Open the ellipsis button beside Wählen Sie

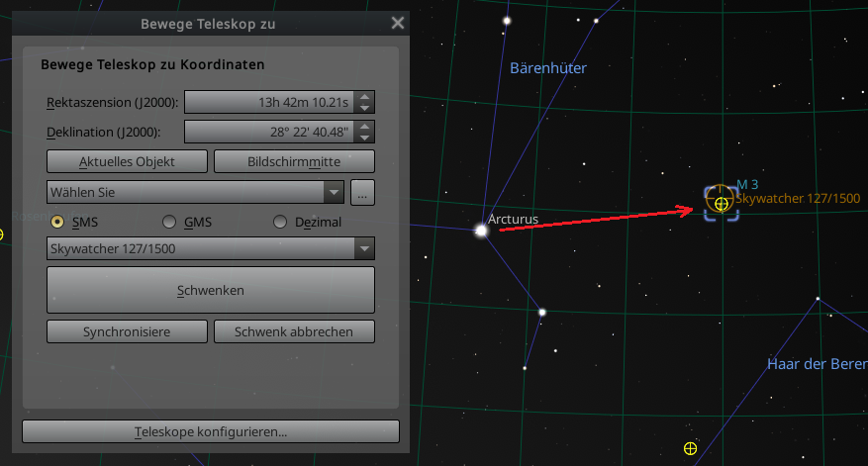point(362,193)
